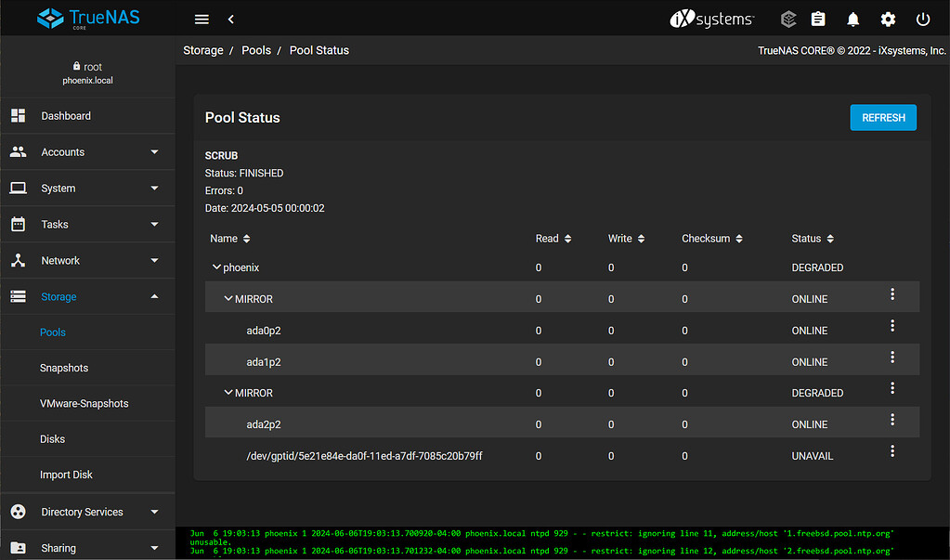
Task: Collapse the online MIRROR vdev
Action: pos(228,299)
